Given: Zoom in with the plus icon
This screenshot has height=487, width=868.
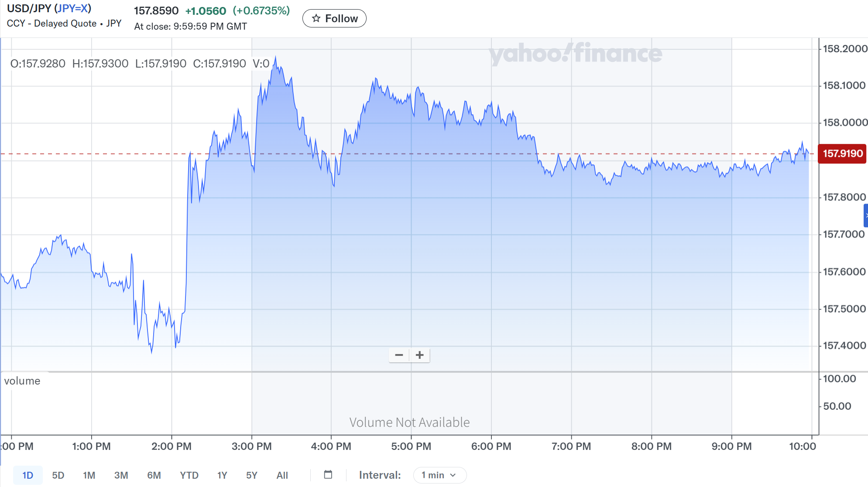Looking at the screenshot, I should click(420, 355).
